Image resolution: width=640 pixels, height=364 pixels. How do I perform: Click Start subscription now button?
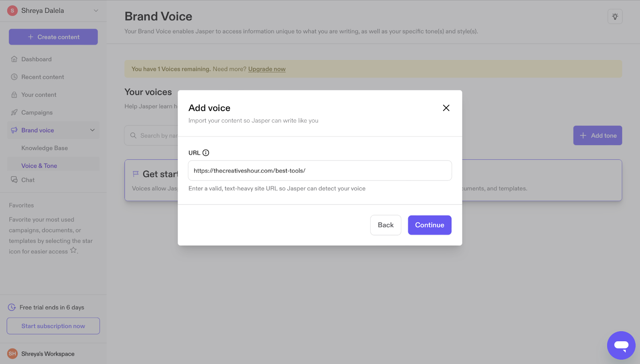coord(53,326)
